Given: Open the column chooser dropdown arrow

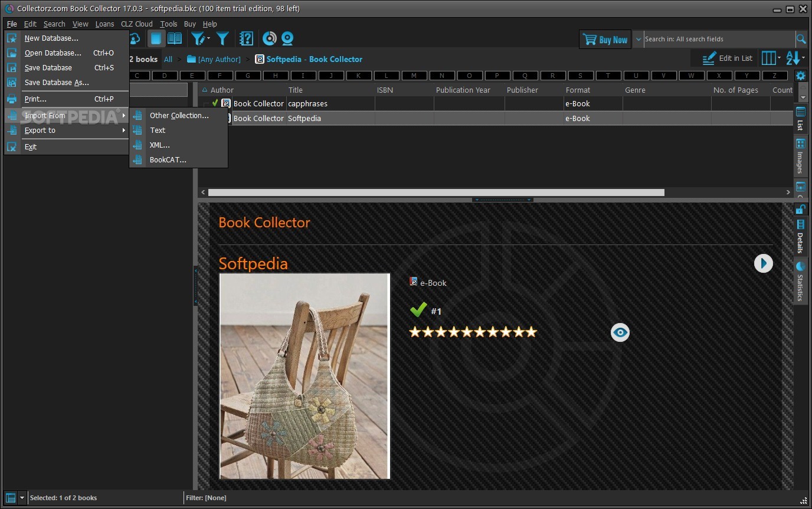Looking at the screenshot, I should pyautogui.click(x=779, y=58).
